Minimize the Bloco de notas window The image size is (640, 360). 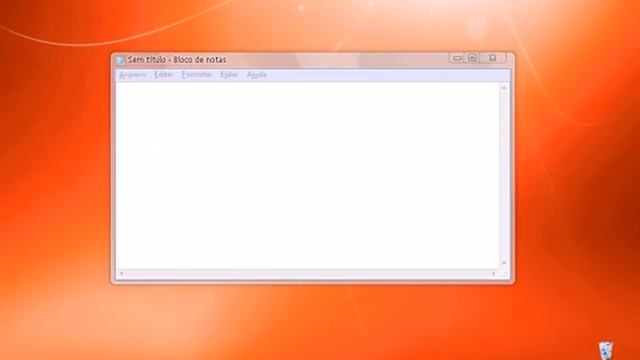[457, 58]
